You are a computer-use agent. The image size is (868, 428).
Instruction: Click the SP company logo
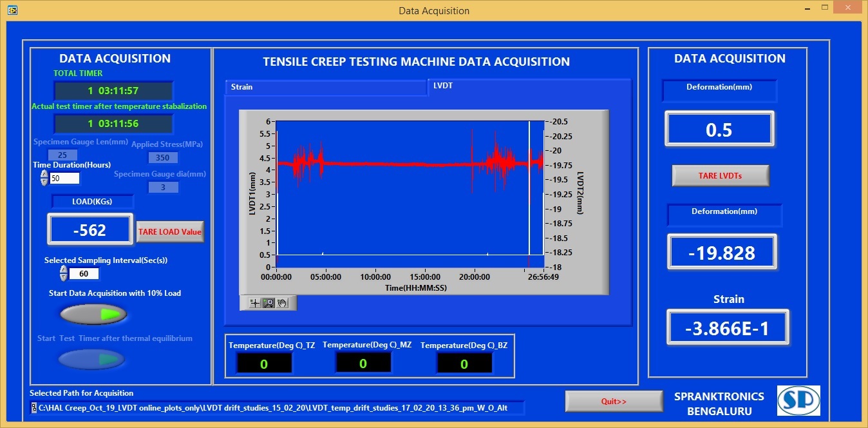tap(798, 400)
